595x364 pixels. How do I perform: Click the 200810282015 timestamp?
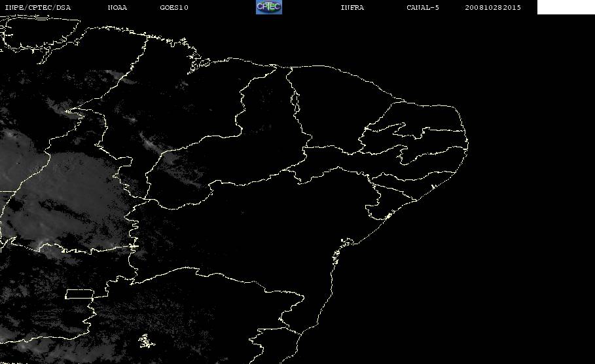point(492,7)
